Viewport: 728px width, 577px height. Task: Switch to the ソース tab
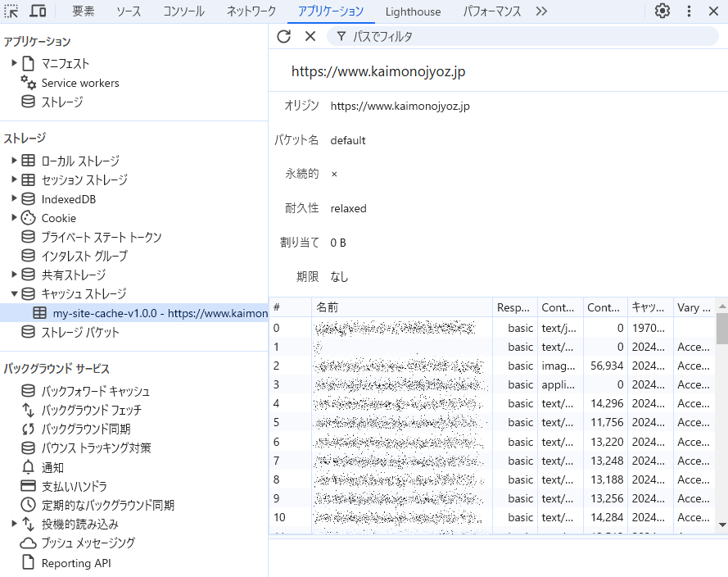[129, 11]
